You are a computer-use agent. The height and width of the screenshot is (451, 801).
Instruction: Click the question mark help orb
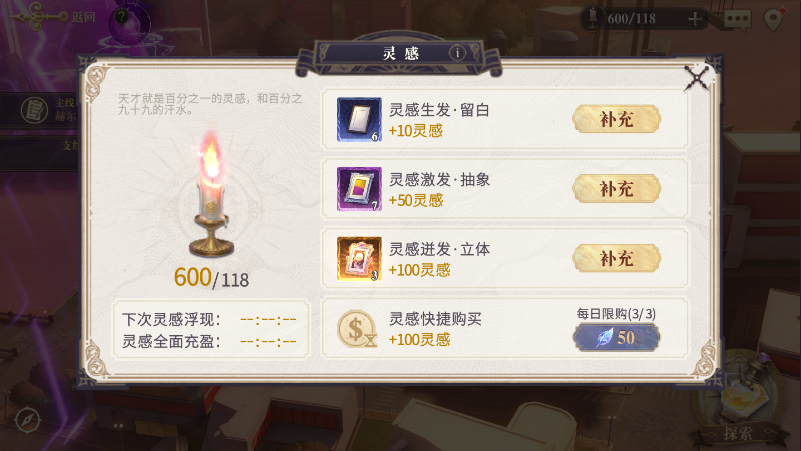(122, 17)
